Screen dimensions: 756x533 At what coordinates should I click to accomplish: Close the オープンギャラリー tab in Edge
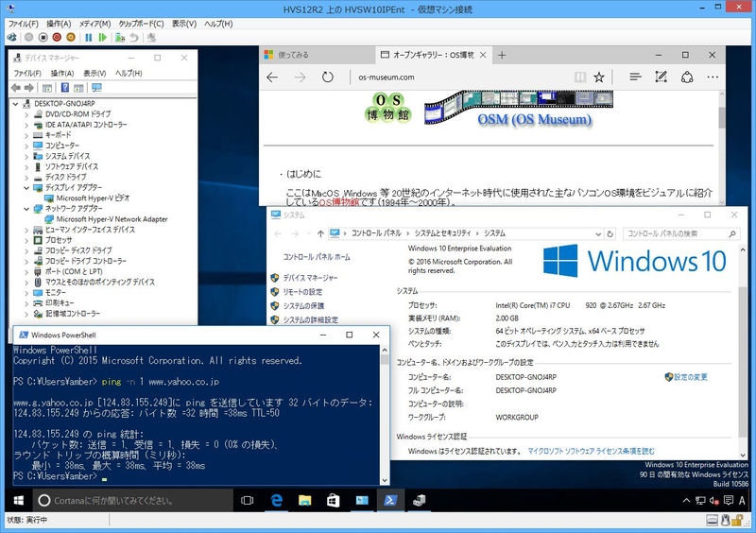tap(483, 55)
